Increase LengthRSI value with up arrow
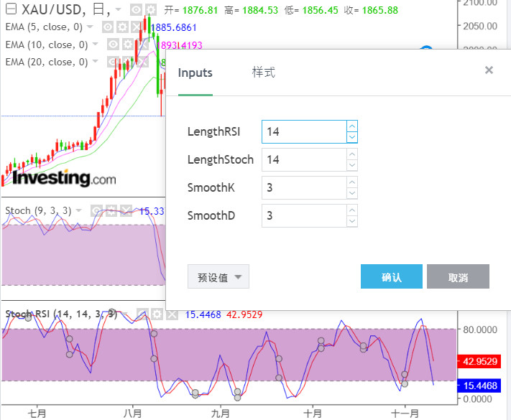 352,126
